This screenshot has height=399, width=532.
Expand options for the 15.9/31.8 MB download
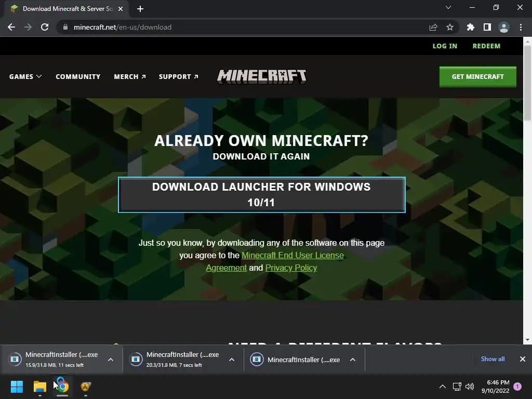point(111,360)
